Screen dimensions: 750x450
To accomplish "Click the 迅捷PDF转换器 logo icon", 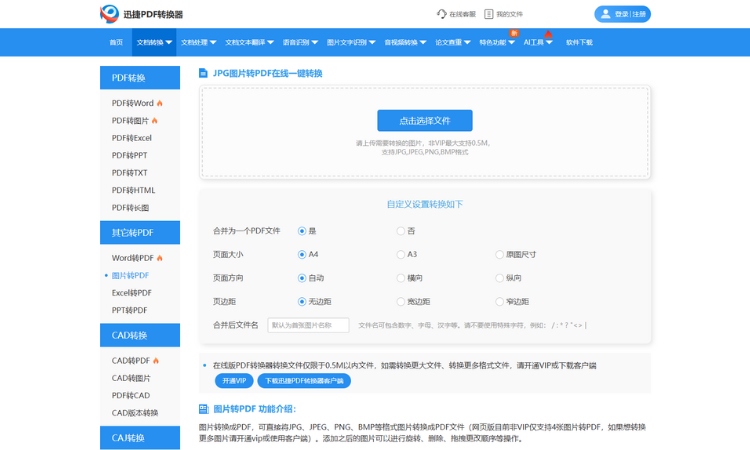I will [x=111, y=14].
